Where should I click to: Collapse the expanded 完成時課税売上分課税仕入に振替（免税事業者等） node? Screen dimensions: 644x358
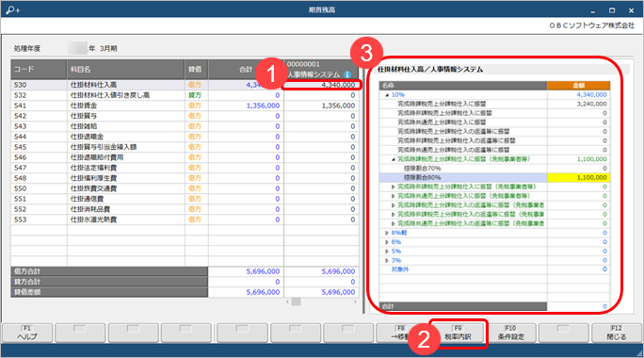point(393,159)
